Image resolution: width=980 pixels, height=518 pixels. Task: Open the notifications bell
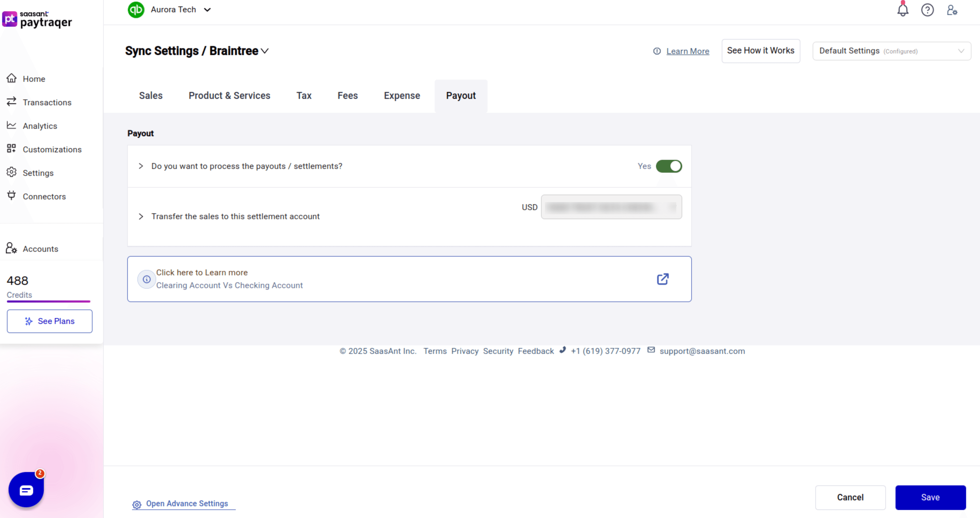point(903,10)
